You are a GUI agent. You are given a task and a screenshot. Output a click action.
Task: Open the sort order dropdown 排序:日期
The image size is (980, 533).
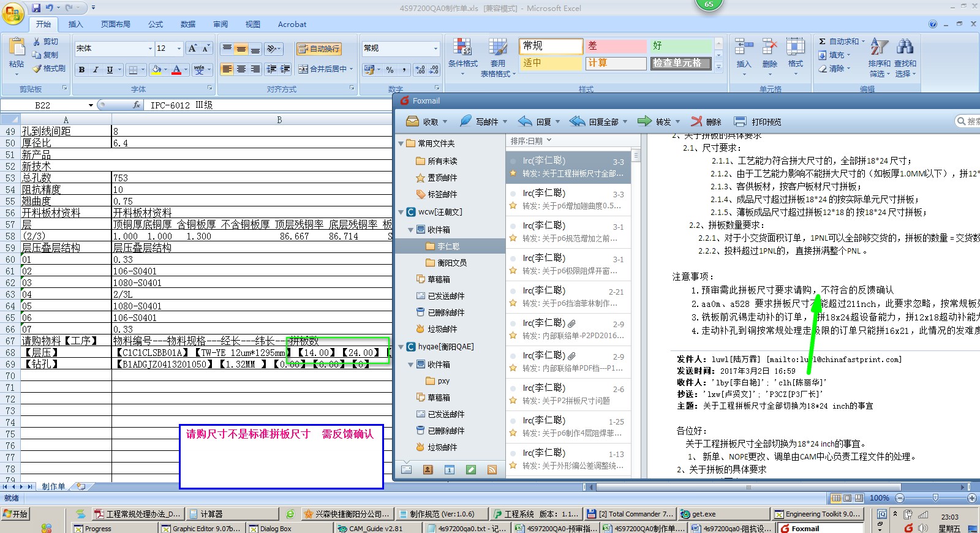531,141
